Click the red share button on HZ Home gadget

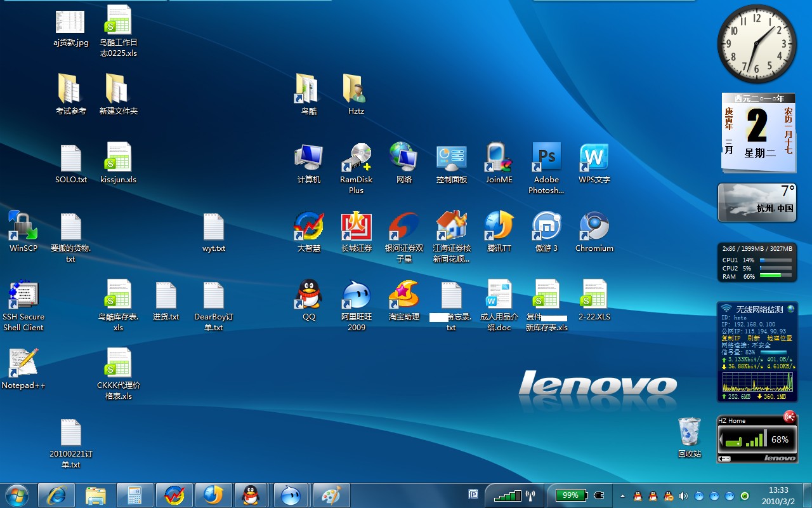point(790,417)
